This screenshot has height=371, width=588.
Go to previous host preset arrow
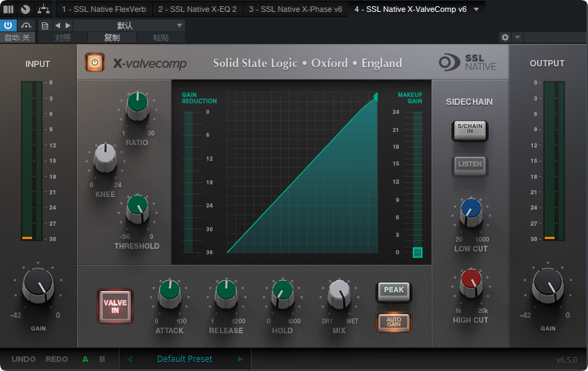coord(57,26)
